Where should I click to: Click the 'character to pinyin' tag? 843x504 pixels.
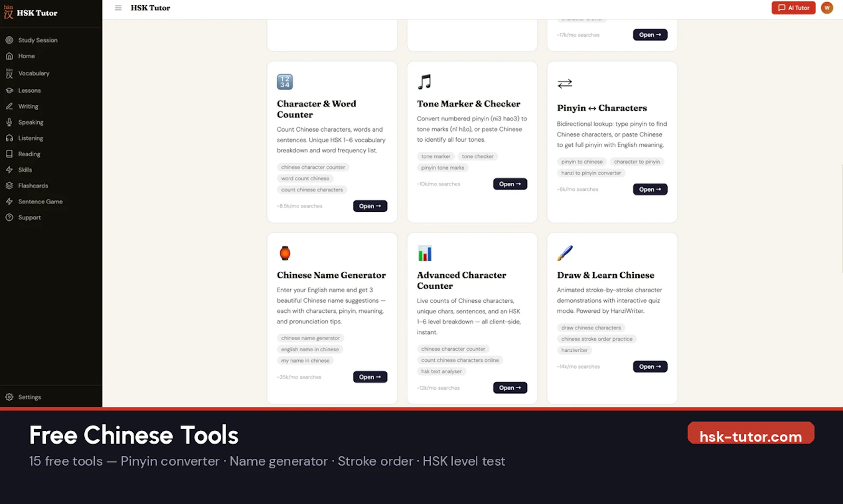[637, 162]
